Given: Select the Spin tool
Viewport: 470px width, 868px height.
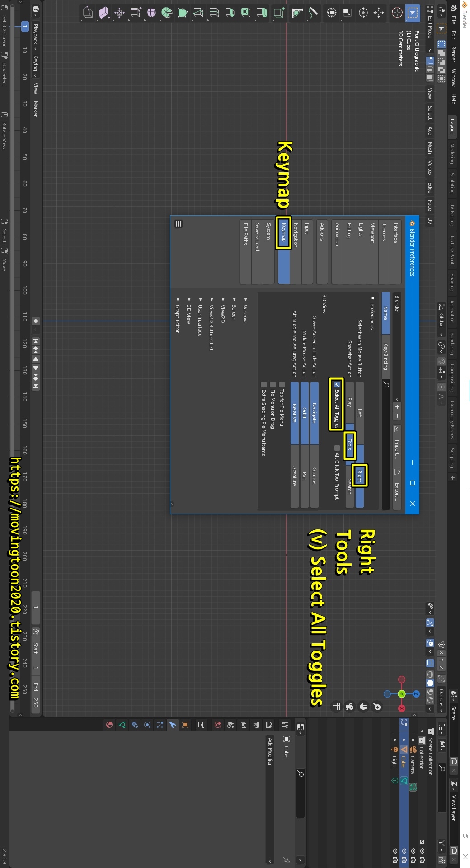Looking at the screenshot, I should pyautogui.click(x=166, y=13).
